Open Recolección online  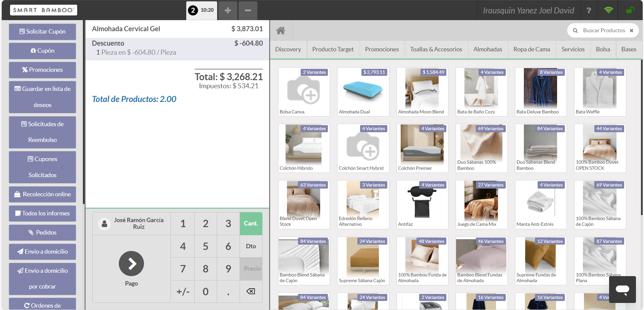(x=42, y=194)
